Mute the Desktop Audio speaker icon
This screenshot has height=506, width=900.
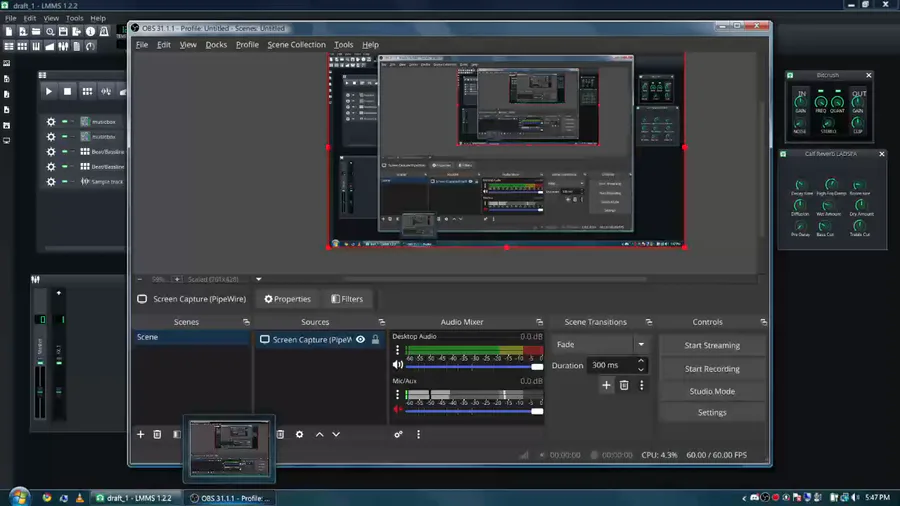(397, 365)
